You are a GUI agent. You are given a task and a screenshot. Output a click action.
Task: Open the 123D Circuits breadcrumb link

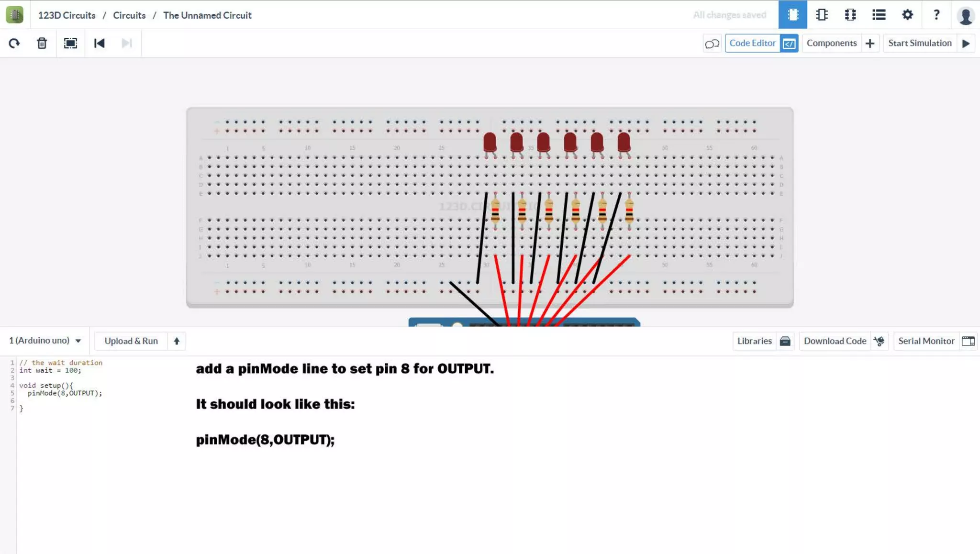(x=67, y=15)
